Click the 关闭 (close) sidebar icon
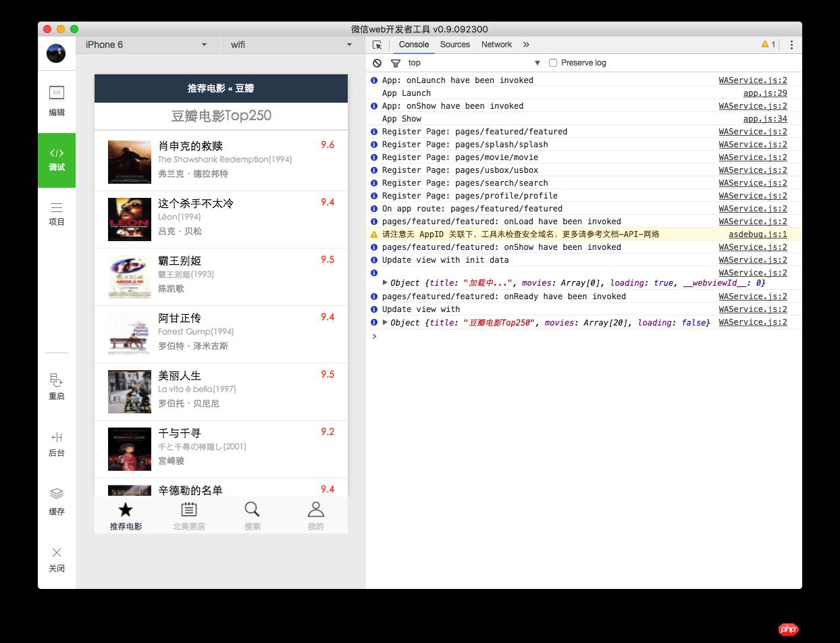840x643 pixels. [x=57, y=559]
